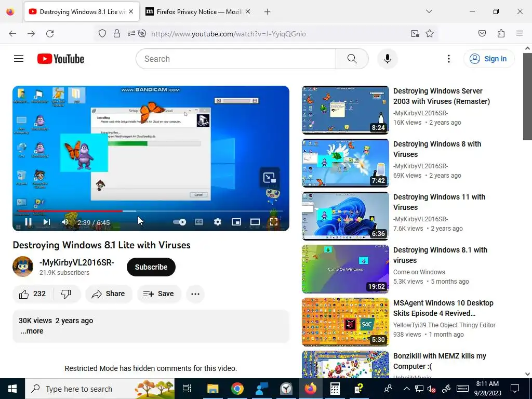Viewport: 532px width, 399px height.
Task: Close the Firefox Privacy Notice tab
Action: [248, 11]
